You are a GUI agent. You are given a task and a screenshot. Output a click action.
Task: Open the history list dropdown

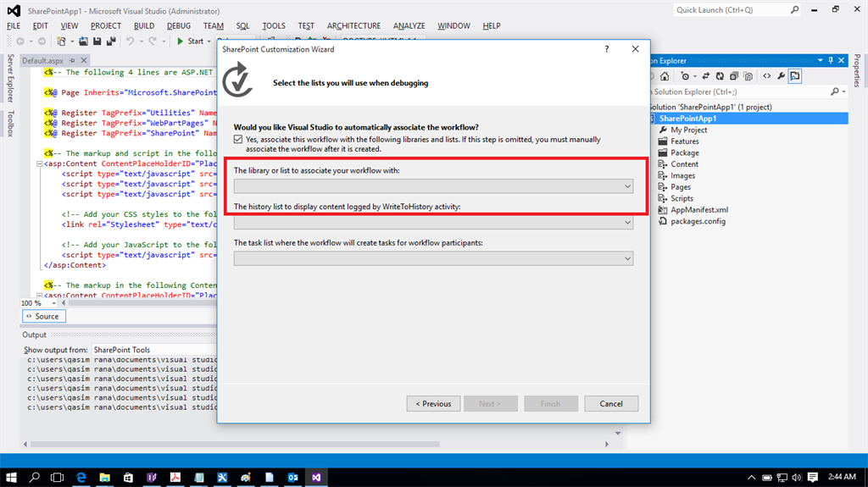pyautogui.click(x=433, y=223)
